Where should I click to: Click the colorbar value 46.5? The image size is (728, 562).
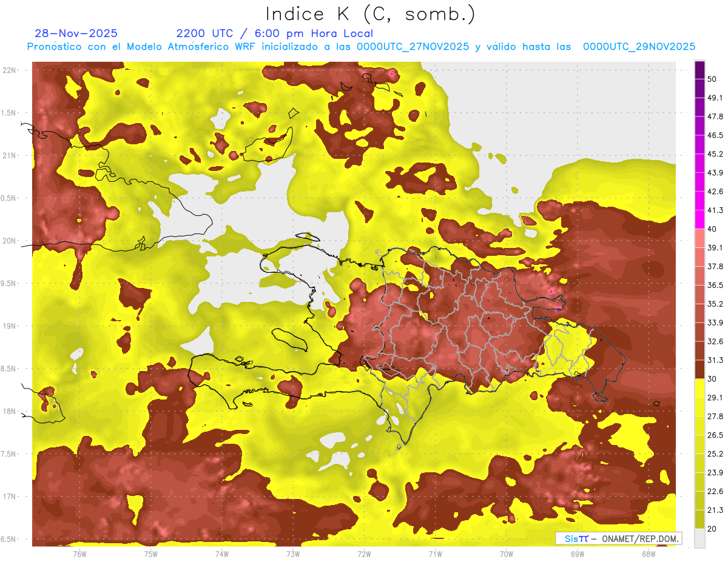tap(715, 136)
